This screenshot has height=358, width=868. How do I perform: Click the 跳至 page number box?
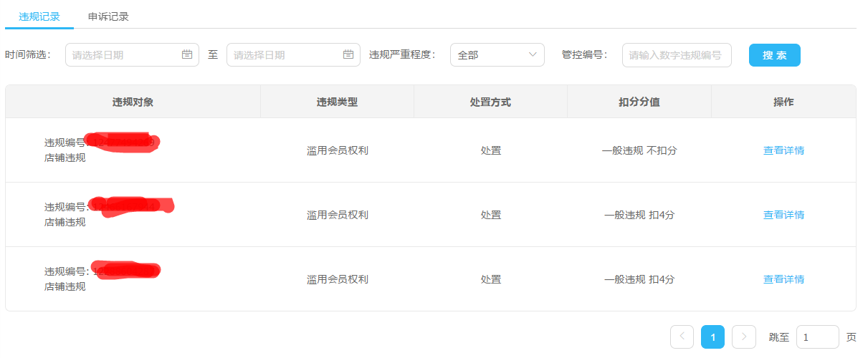coord(818,337)
